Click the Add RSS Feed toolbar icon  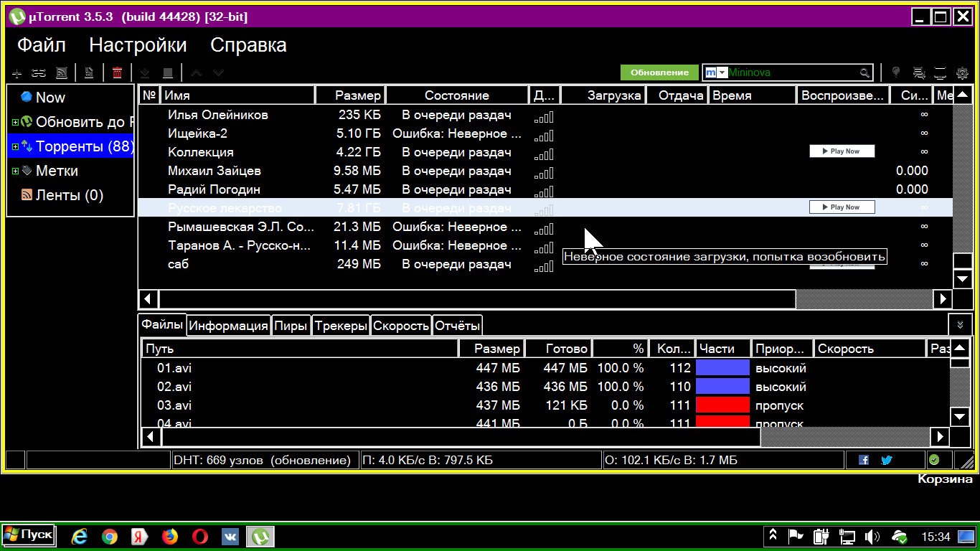pos(62,72)
